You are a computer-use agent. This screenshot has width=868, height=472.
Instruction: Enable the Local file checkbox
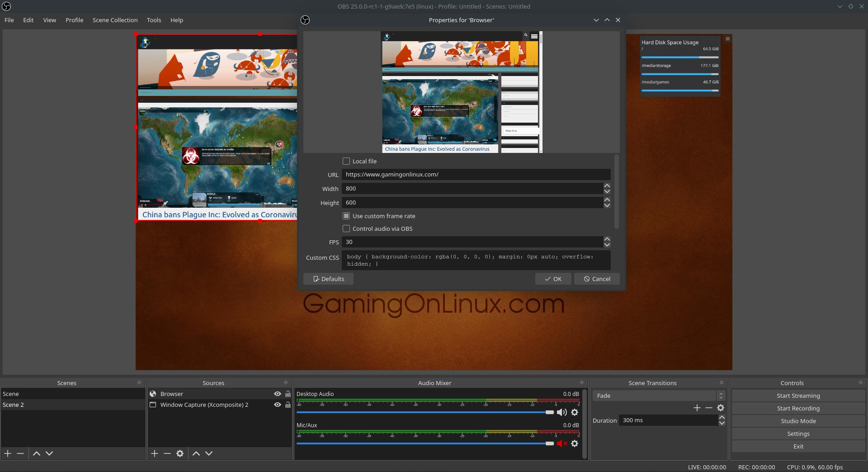click(346, 161)
